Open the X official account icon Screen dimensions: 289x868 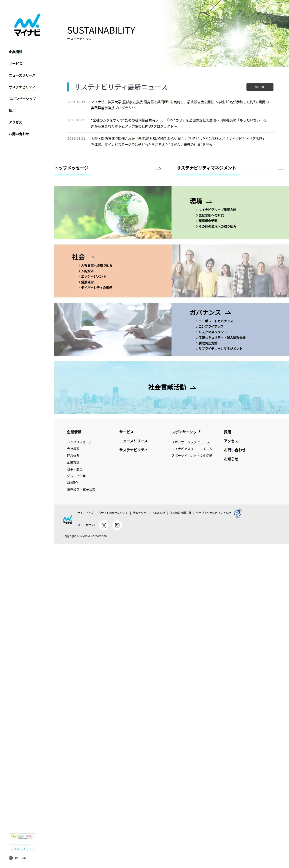pos(104,525)
